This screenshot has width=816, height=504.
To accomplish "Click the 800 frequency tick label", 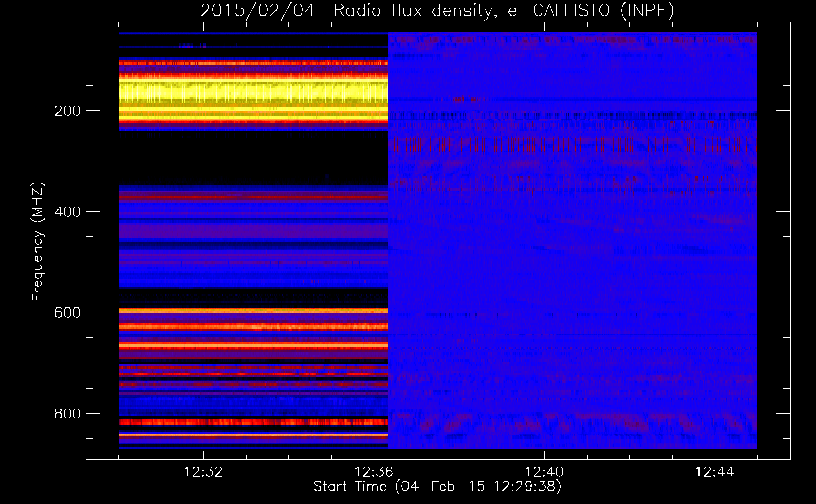I will pyautogui.click(x=68, y=414).
